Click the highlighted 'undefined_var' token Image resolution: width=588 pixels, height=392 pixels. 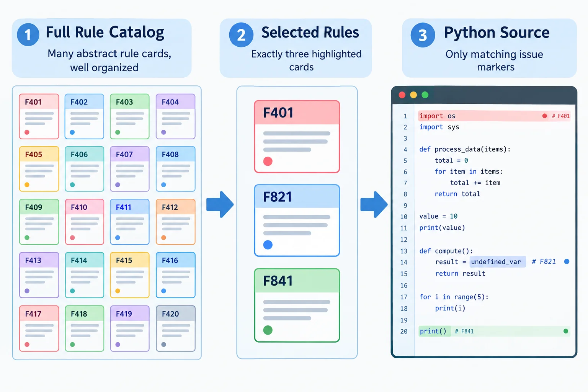pyautogui.click(x=498, y=262)
